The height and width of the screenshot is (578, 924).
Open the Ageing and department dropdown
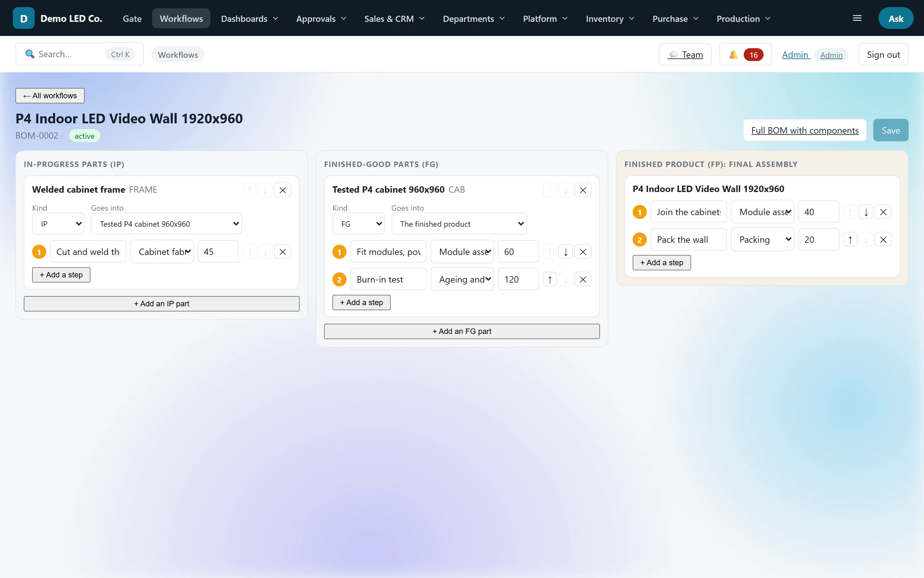pos(462,279)
